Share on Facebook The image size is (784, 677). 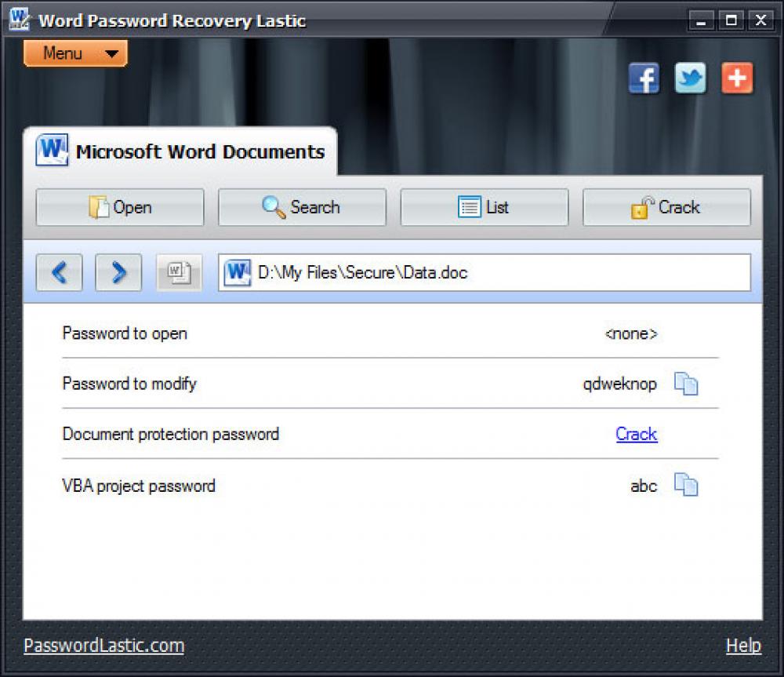point(643,78)
